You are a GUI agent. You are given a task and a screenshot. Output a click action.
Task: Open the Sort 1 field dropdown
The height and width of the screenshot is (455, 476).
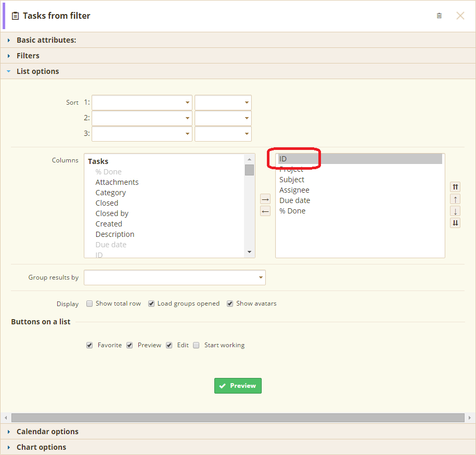[142, 103]
